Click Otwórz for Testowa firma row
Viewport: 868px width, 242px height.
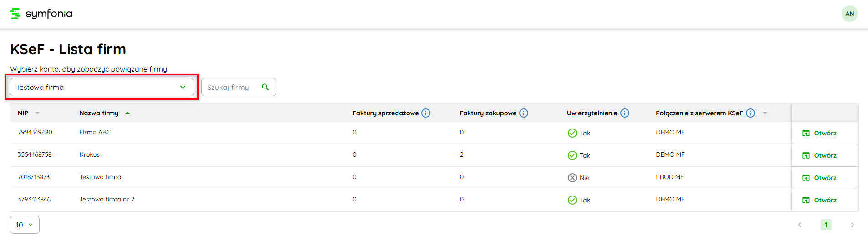coord(820,178)
